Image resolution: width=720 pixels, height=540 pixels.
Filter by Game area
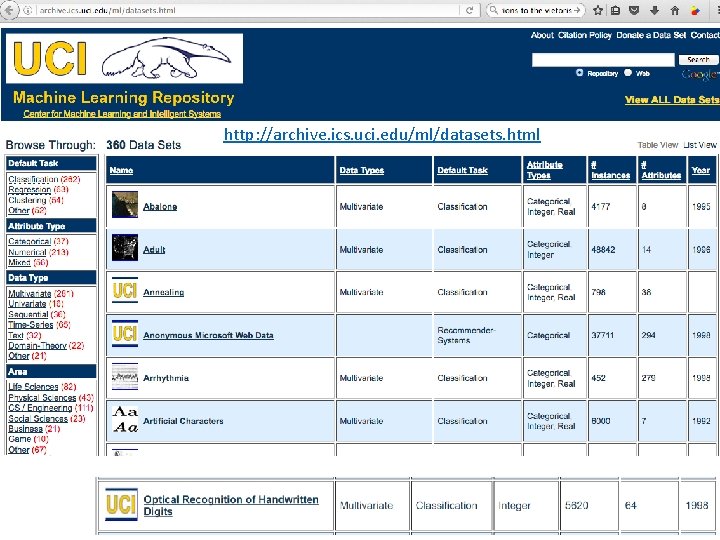pyautogui.click(x=19, y=439)
